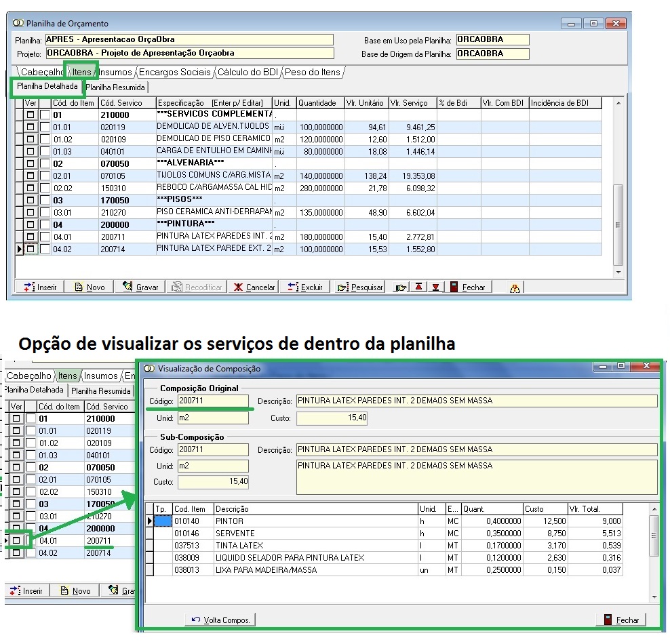
Task: Select the Peso do Itens tab
Action: click(312, 72)
